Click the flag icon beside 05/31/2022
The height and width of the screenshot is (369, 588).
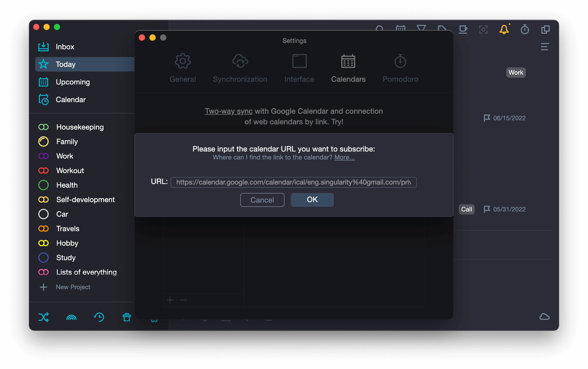(487, 209)
